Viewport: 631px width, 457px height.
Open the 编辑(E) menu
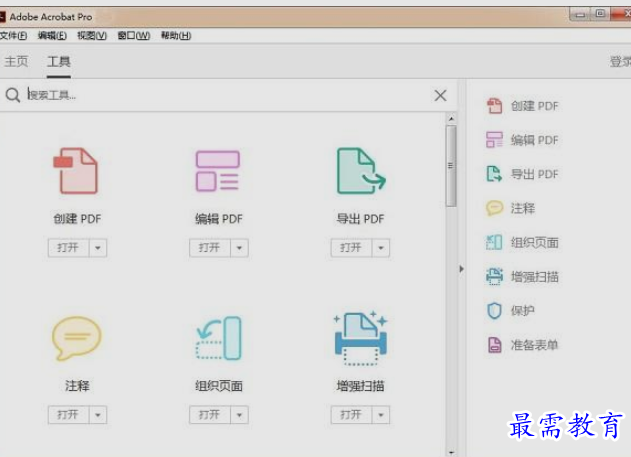tap(52, 36)
